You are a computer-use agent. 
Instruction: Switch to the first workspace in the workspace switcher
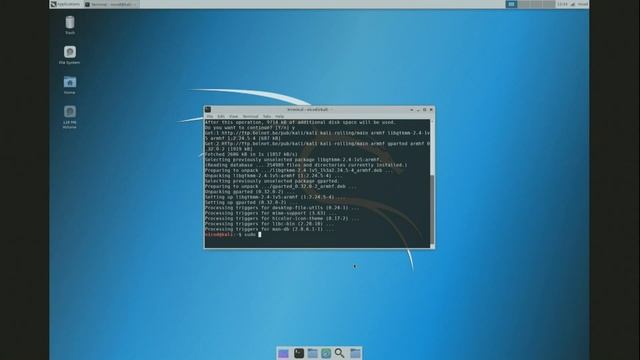(511, 4)
